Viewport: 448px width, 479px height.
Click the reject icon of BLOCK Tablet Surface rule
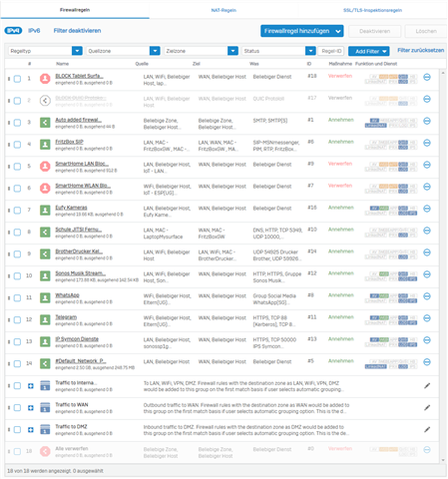point(45,79)
